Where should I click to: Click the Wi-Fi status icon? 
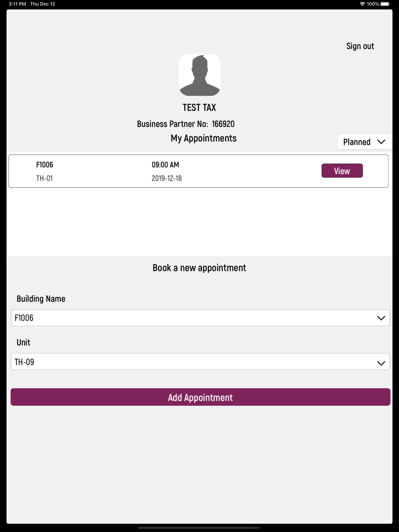click(x=362, y=4)
